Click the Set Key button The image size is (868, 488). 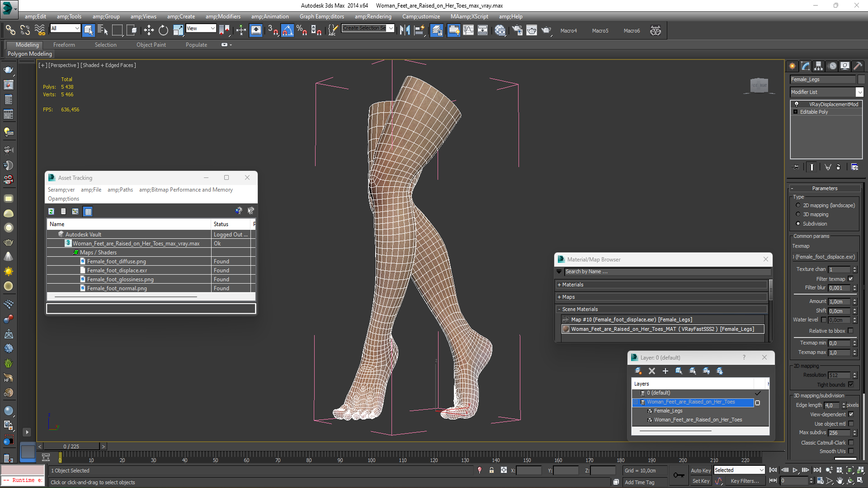tap(701, 481)
